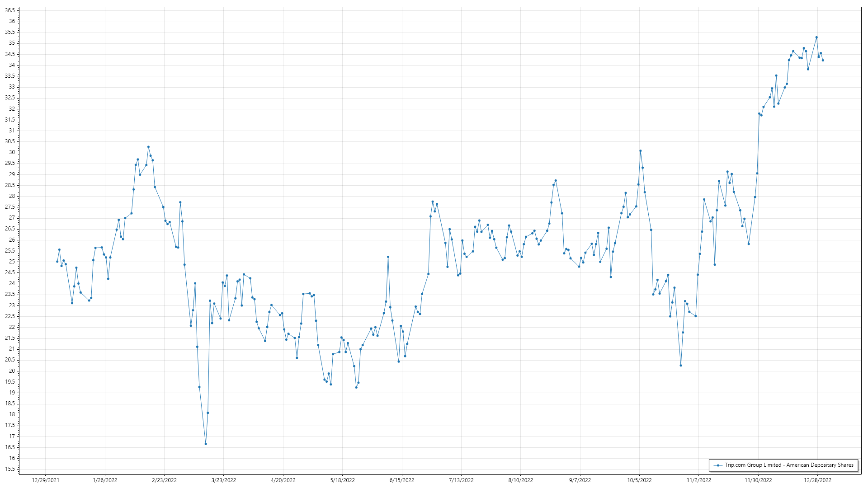Click the peak data point near 10/5/2022

pos(641,151)
